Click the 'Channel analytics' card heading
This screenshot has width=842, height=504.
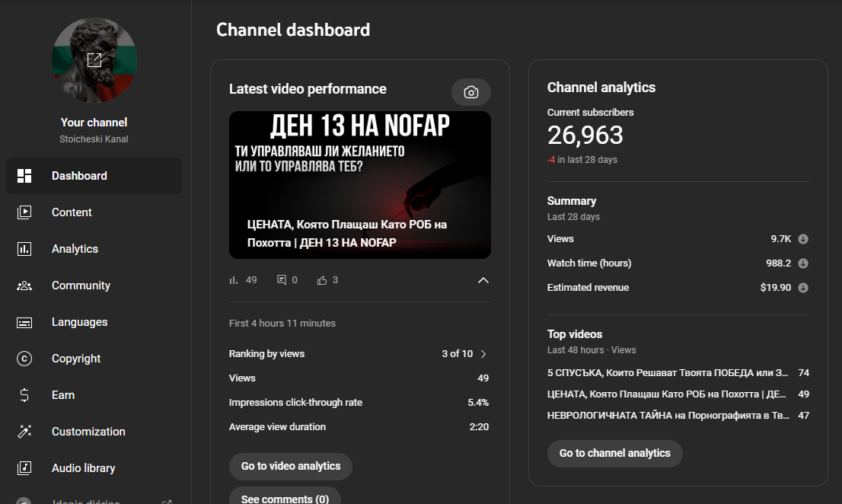point(601,88)
